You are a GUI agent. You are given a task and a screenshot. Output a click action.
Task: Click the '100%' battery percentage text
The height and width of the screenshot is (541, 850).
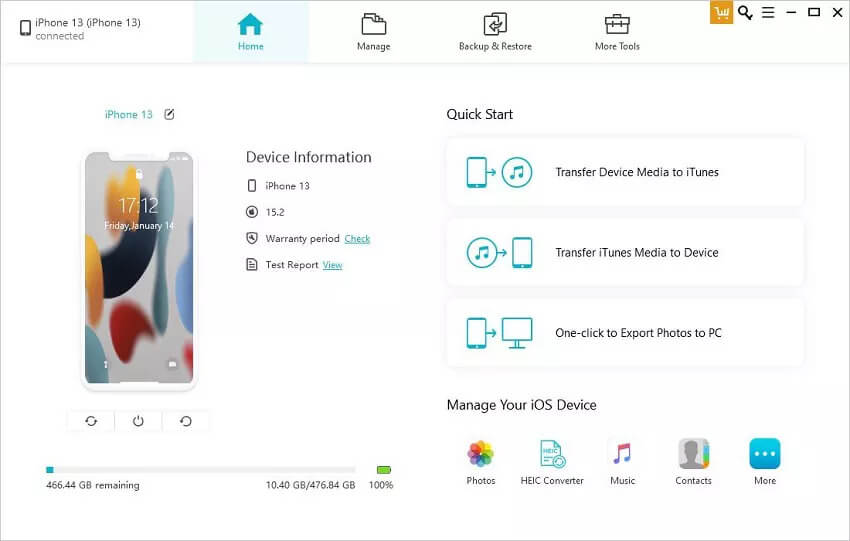coord(381,485)
